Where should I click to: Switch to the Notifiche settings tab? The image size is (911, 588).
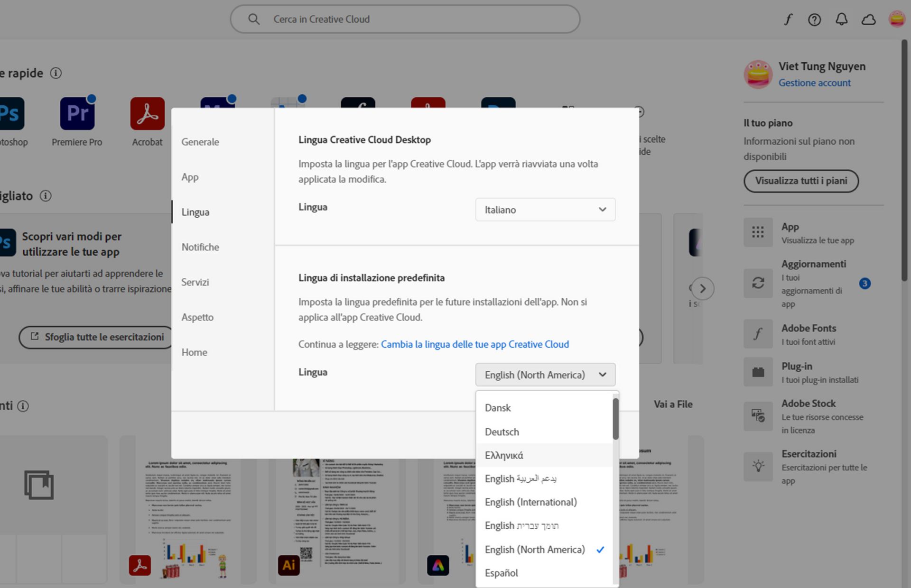pos(200,247)
